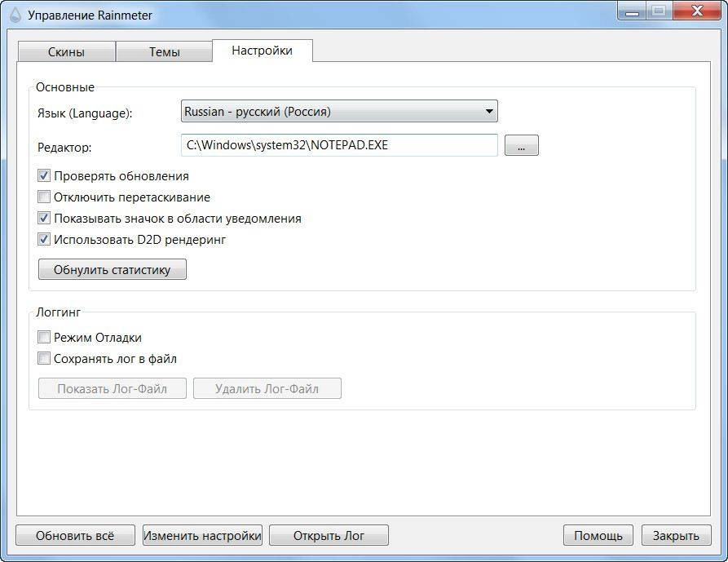
Task: Close window with the red X
Action: (696, 11)
